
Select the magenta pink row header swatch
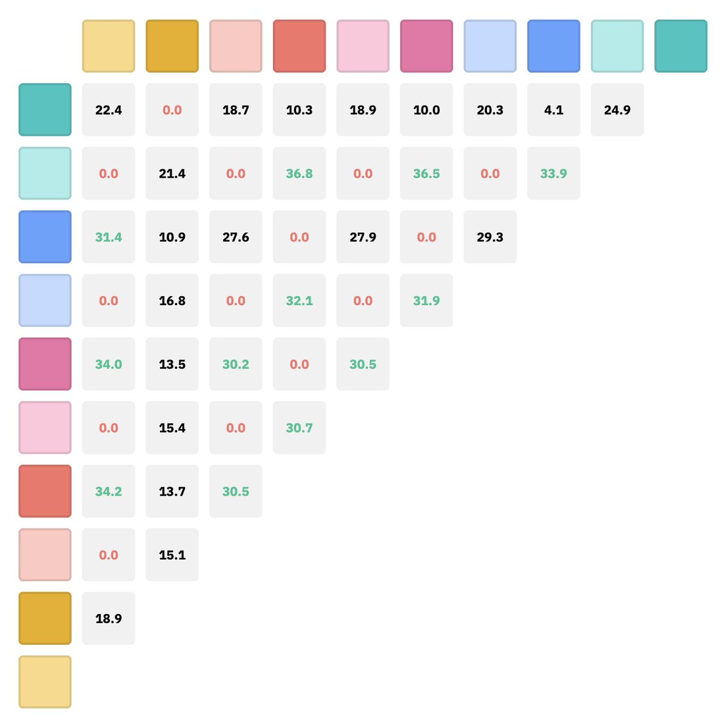tap(45, 364)
